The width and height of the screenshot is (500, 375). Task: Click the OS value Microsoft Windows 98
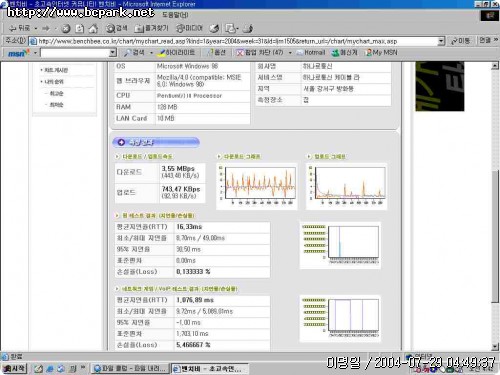187,66
